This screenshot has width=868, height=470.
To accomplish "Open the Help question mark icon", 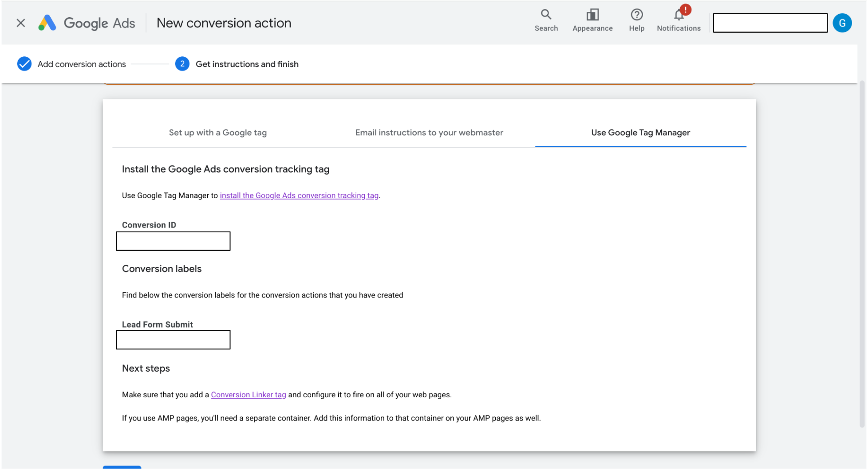I will pos(636,15).
